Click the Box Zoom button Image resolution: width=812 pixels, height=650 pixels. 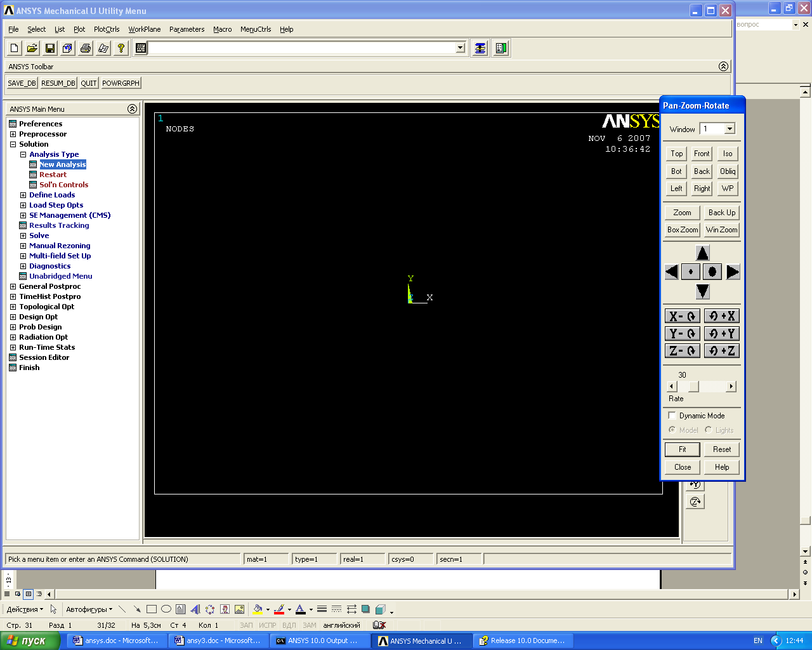(683, 230)
